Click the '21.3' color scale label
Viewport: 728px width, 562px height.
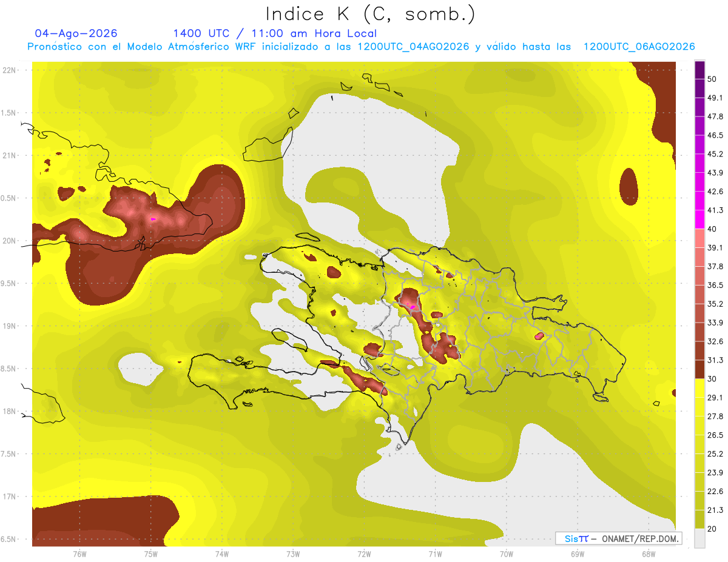tap(715, 510)
